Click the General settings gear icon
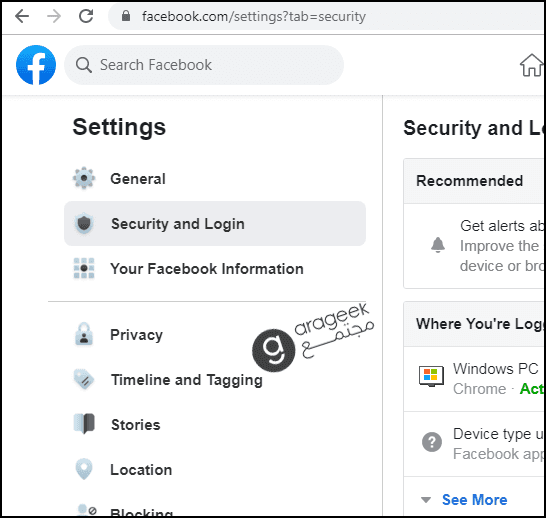The image size is (546, 518). [84, 178]
